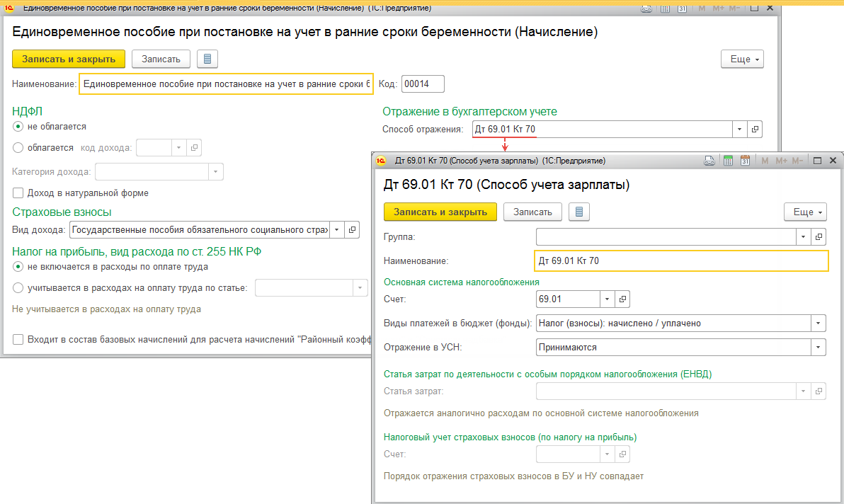Click the M memory button in Дт 69.01 Кт 70 window

coord(765,161)
